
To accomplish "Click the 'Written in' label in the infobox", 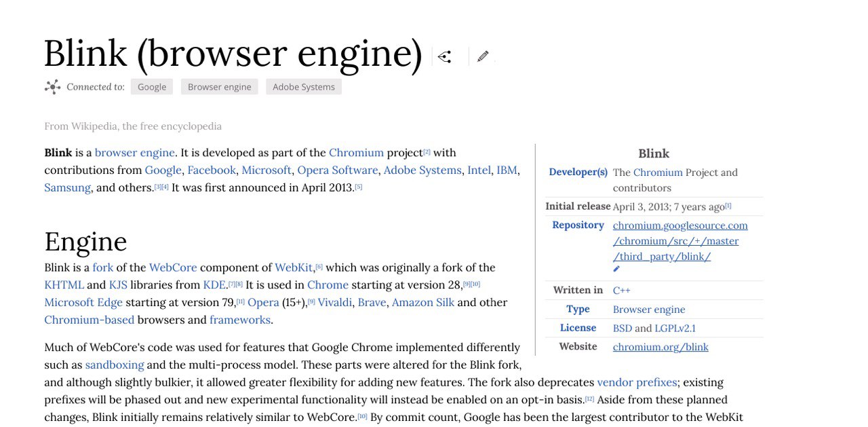I will (x=578, y=291).
